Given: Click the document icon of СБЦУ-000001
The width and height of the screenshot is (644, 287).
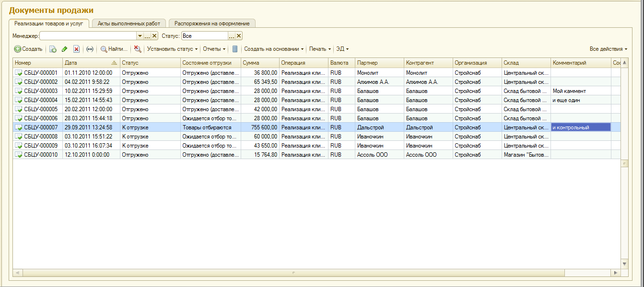Looking at the screenshot, I should pos(19,73).
